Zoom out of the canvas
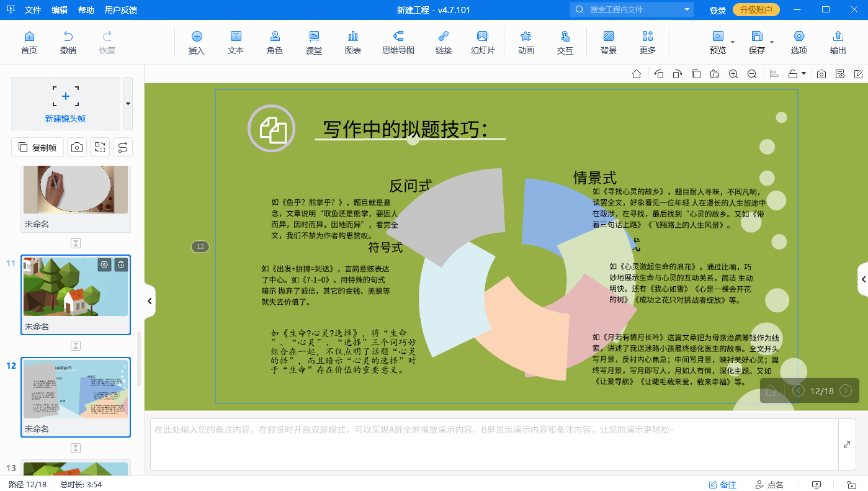Viewport: 868px width, 491px height. 752,74
